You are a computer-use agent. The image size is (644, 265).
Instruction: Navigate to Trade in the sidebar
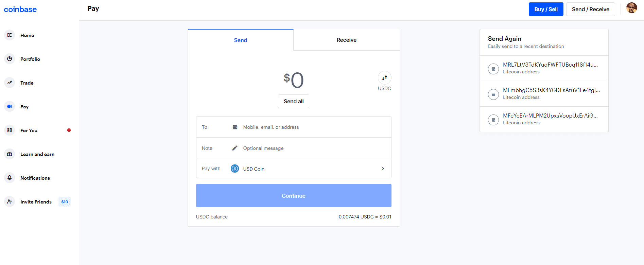point(27,83)
